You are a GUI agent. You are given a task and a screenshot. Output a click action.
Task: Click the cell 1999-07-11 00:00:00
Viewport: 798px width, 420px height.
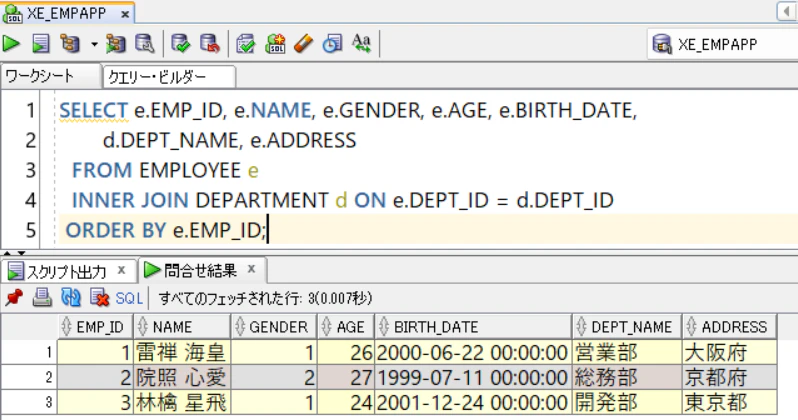pyautogui.click(x=473, y=377)
